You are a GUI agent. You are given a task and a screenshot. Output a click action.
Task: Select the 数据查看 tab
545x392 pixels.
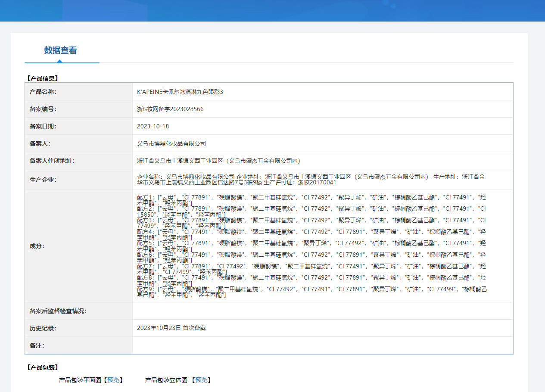60,50
